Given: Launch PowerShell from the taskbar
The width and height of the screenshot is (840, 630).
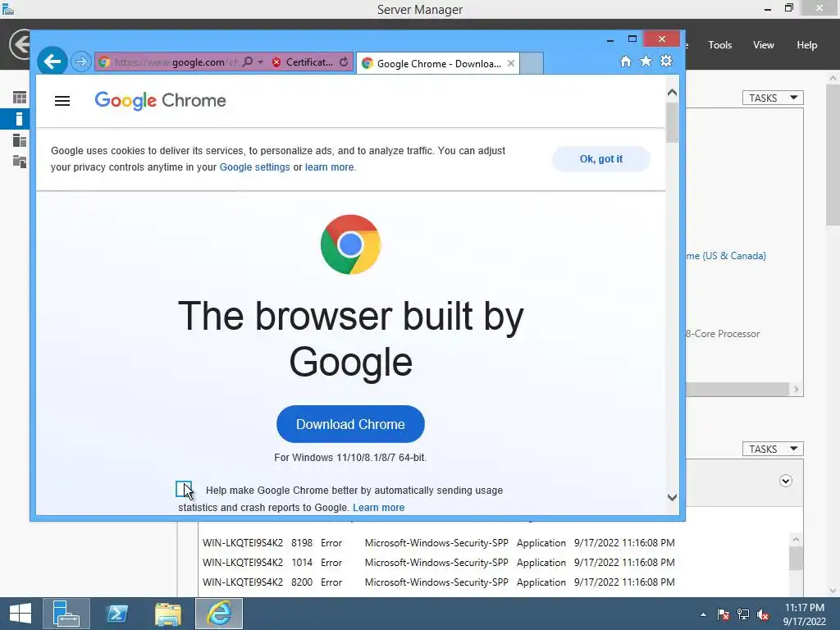Looking at the screenshot, I should [116, 614].
